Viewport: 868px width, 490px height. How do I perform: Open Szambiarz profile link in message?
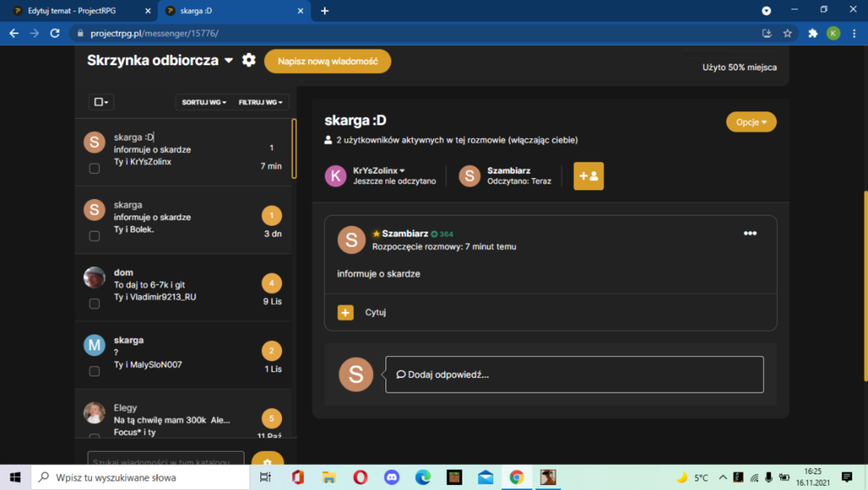coord(404,234)
